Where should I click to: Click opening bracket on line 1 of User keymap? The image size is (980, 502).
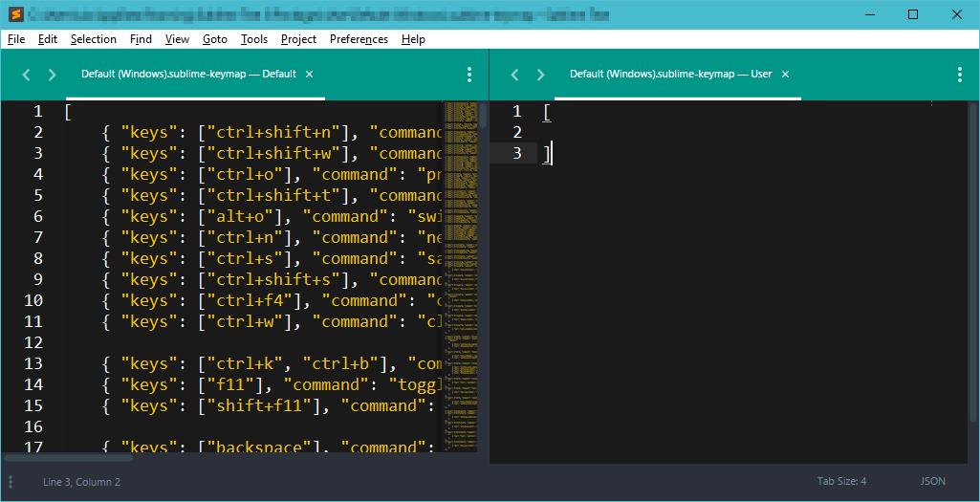tap(548, 112)
